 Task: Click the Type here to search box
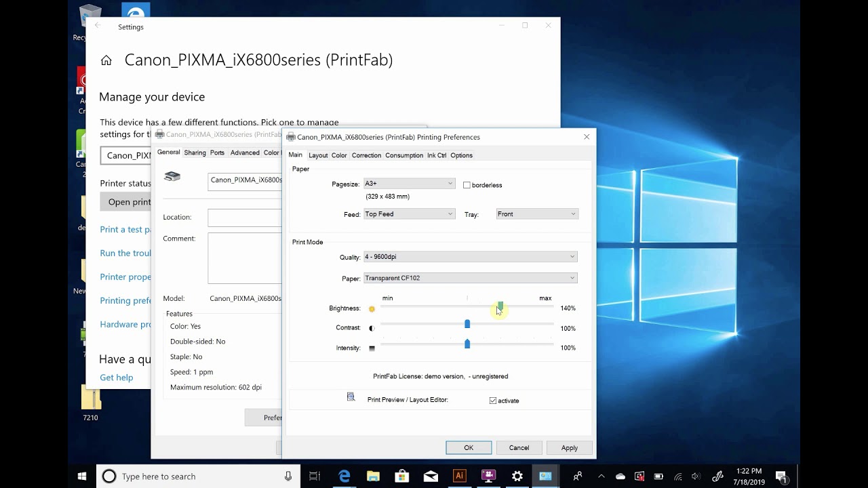[198, 476]
